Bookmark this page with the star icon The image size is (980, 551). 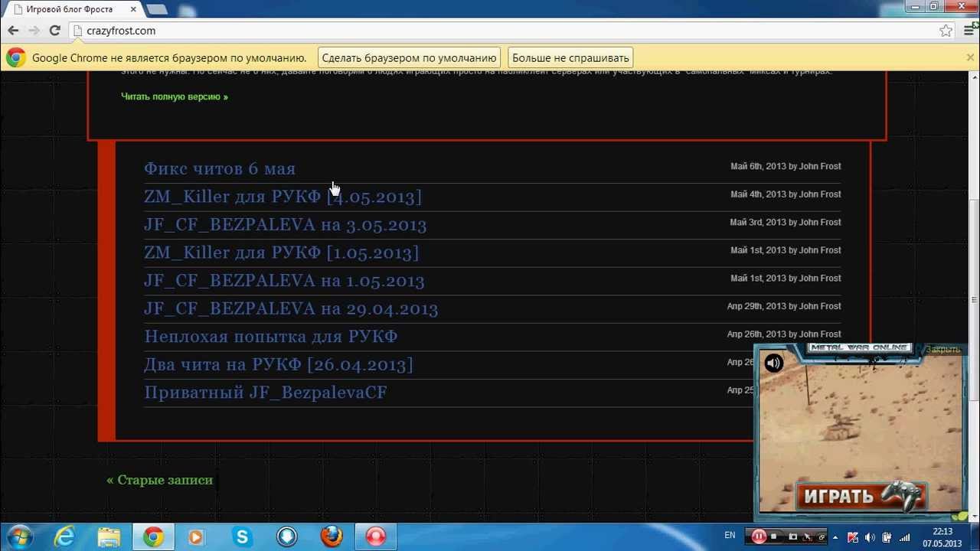pyautogui.click(x=946, y=31)
